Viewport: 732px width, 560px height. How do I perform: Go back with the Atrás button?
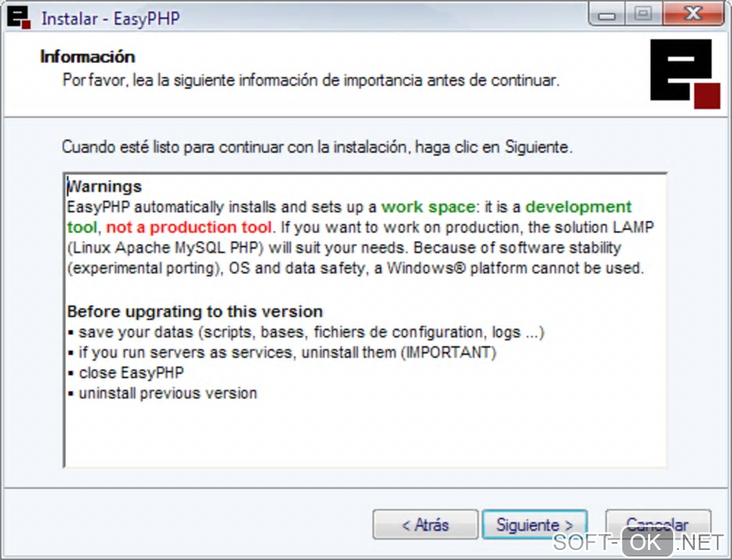426,525
